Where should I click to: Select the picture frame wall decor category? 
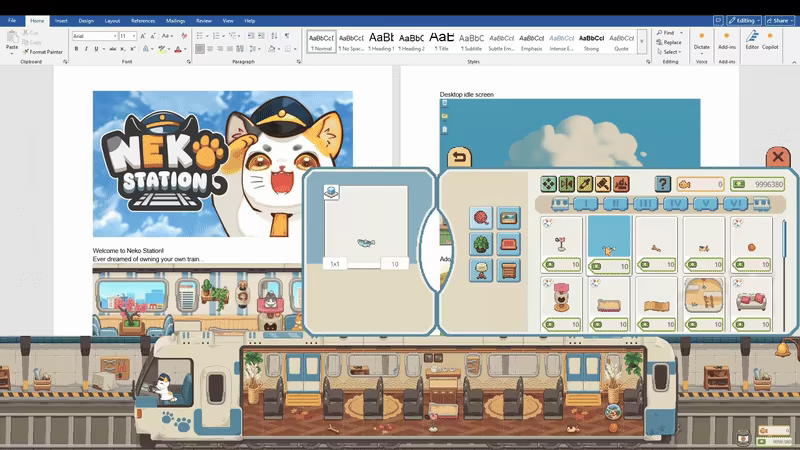click(508, 218)
